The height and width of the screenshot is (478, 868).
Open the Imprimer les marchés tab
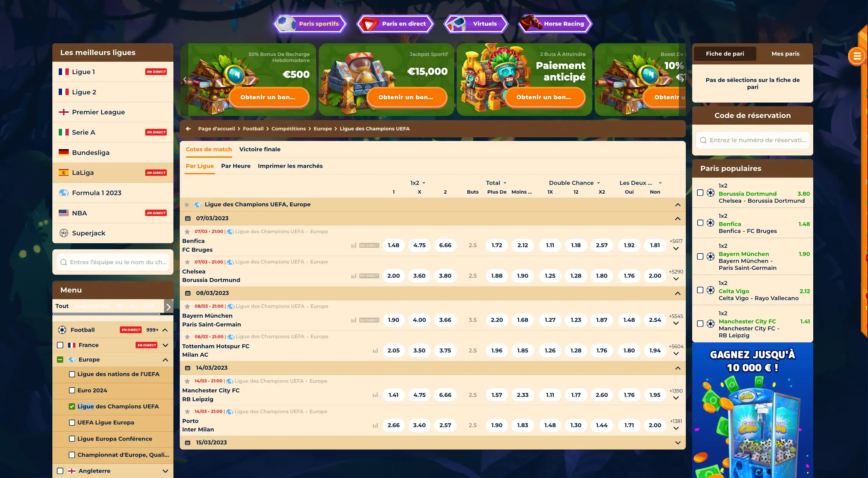coord(290,166)
